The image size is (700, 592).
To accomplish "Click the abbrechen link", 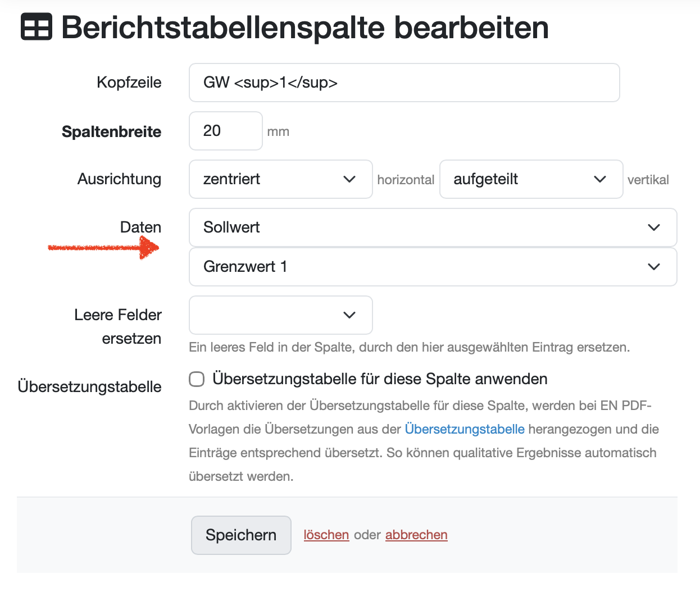I will coord(416,535).
